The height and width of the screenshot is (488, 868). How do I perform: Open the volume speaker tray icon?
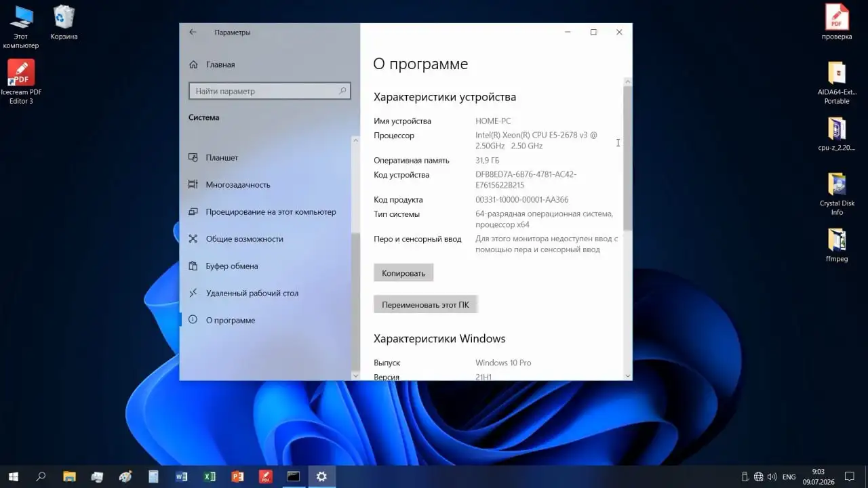click(x=772, y=476)
